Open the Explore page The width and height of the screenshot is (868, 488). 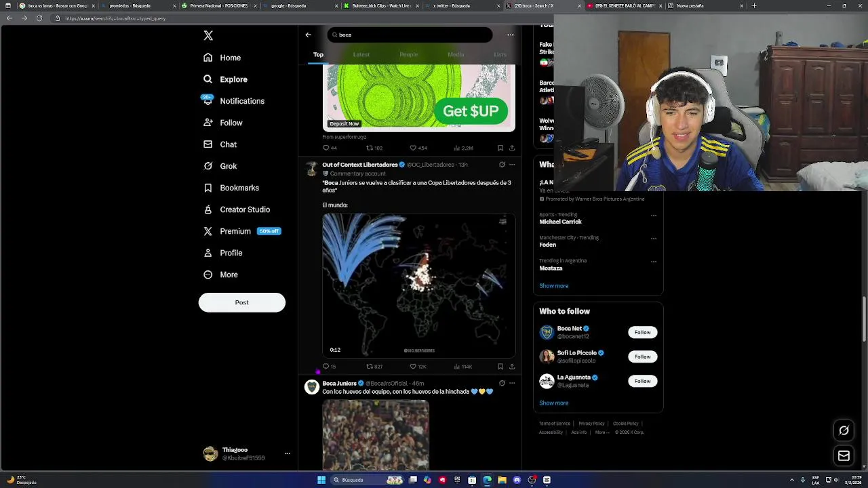(x=226, y=79)
